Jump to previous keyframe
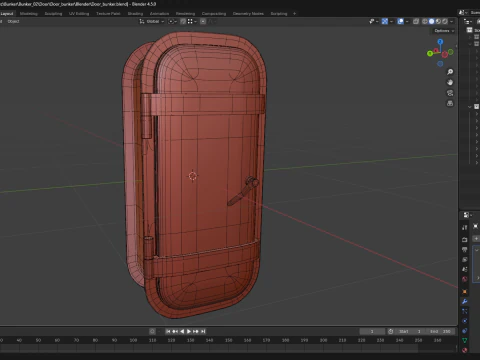 click(x=175, y=331)
